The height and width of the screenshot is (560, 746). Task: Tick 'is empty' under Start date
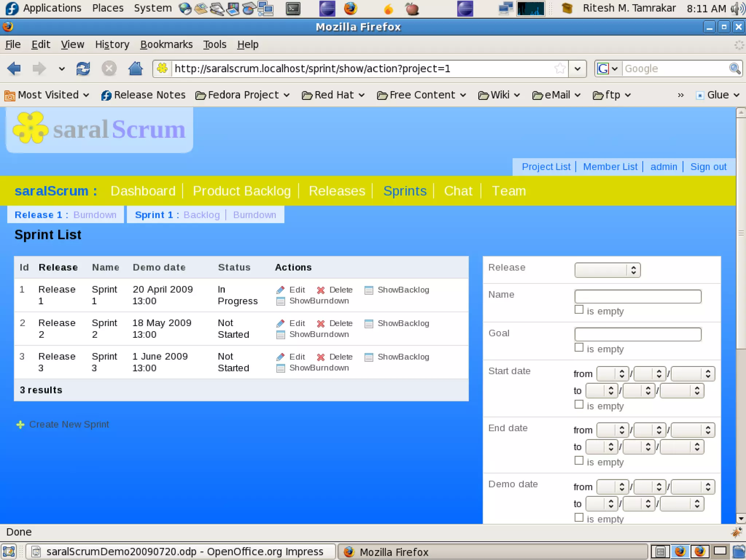(578, 404)
